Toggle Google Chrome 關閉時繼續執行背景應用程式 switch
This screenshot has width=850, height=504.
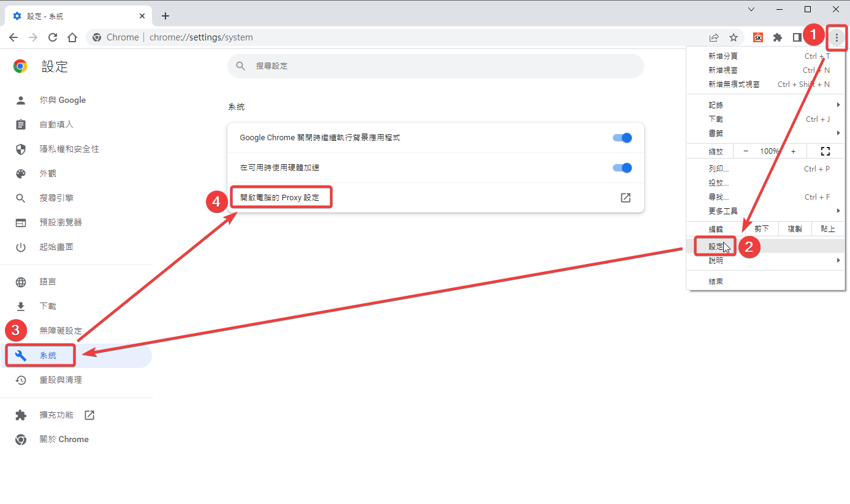[x=622, y=138]
